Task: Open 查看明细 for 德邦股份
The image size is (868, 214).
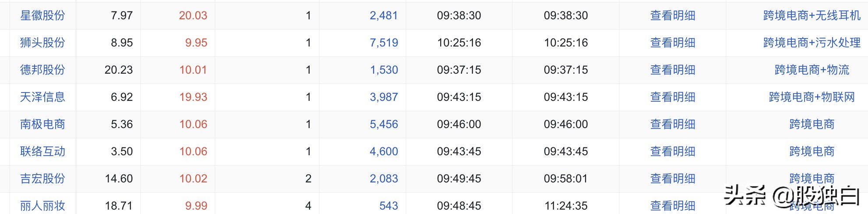Action: [673, 70]
